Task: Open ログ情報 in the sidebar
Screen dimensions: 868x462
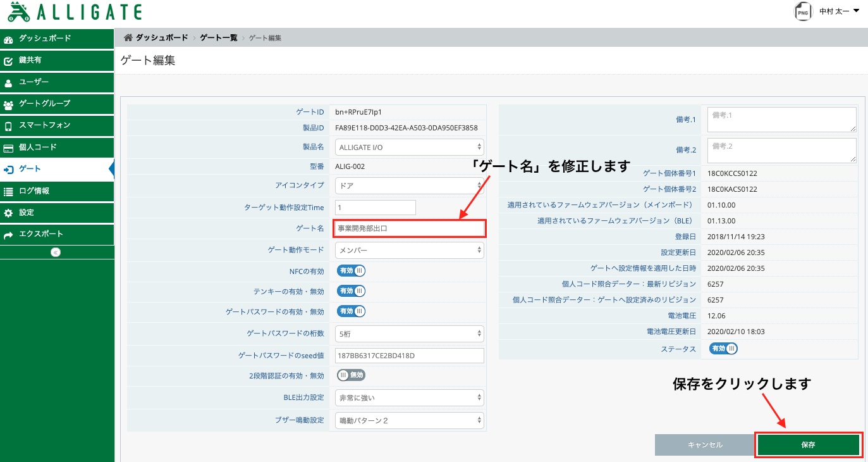Action: (x=57, y=190)
